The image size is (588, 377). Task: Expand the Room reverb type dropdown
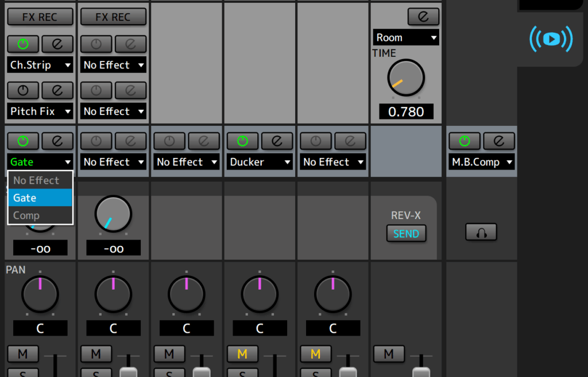pyautogui.click(x=406, y=38)
